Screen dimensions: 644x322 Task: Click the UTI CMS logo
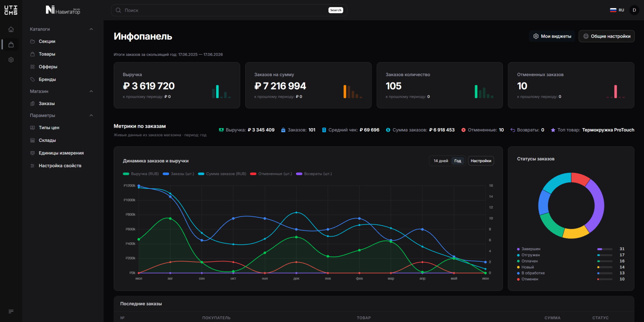[11, 10]
